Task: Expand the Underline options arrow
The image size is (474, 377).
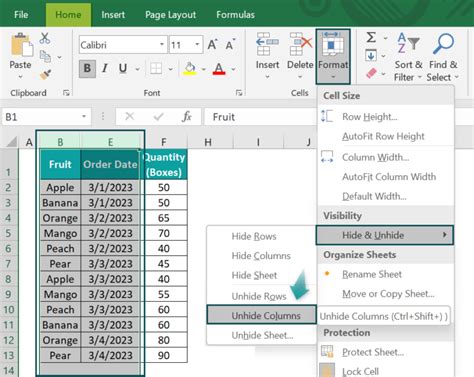Action: click(x=137, y=69)
